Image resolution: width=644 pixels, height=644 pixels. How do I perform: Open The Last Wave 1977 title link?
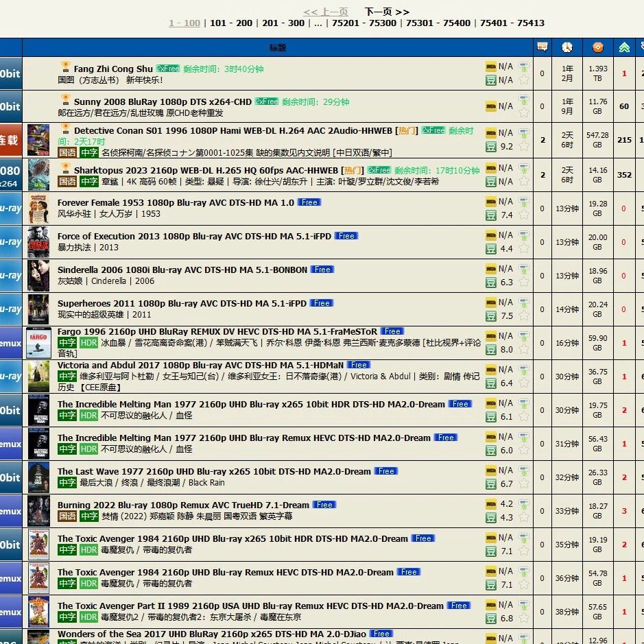click(x=214, y=471)
